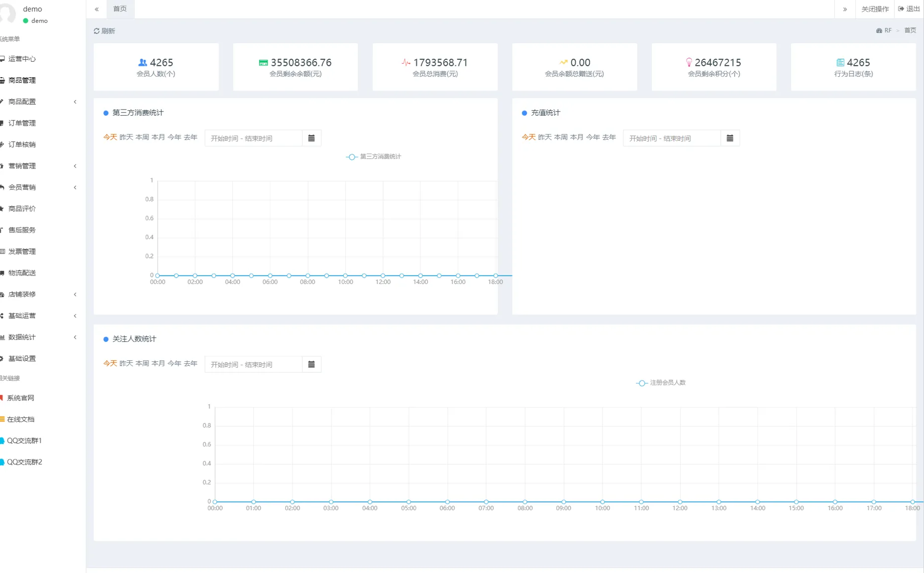Image resolution: width=924 pixels, height=573 pixels.
Task: Click date range field in 第三方消费统计
Action: pyautogui.click(x=253, y=138)
